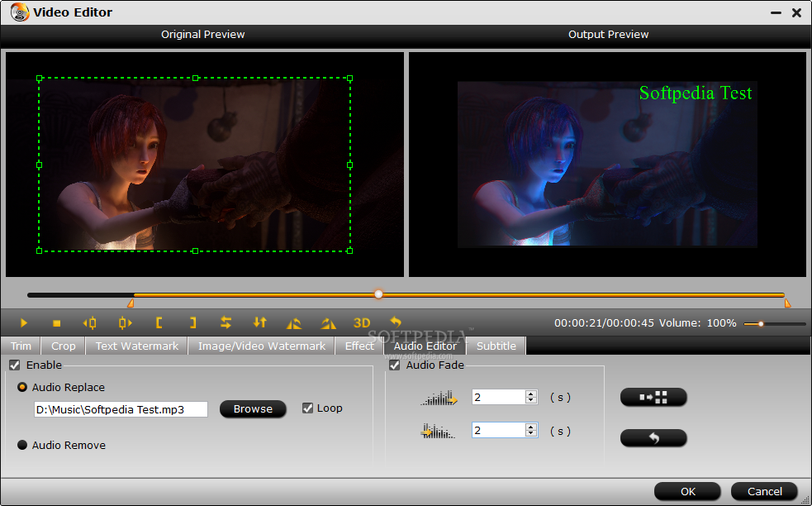The height and width of the screenshot is (506, 812).
Task: Click the top-center crop handle in Original Preview
Action: [x=195, y=79]
